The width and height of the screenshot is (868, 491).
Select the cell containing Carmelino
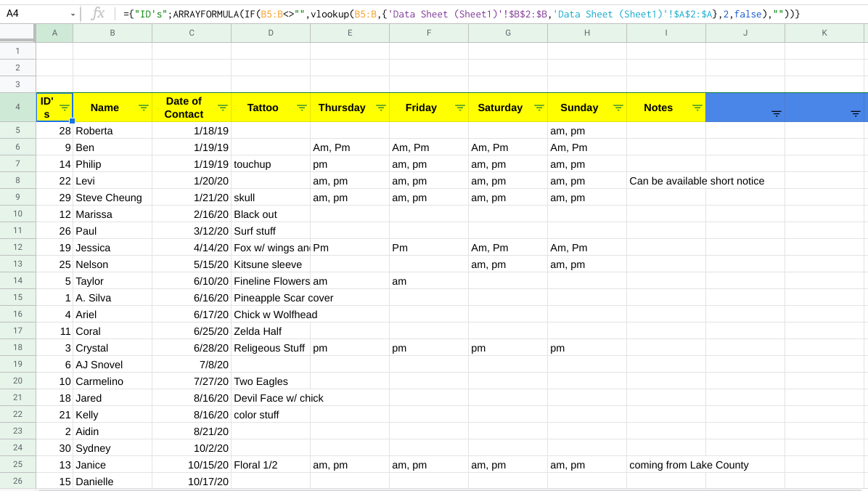pyautogui.click(x=112, y=381)
